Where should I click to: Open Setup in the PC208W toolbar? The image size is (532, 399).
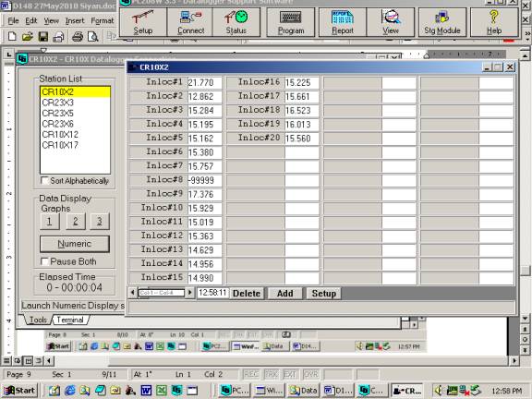[143, 22]
